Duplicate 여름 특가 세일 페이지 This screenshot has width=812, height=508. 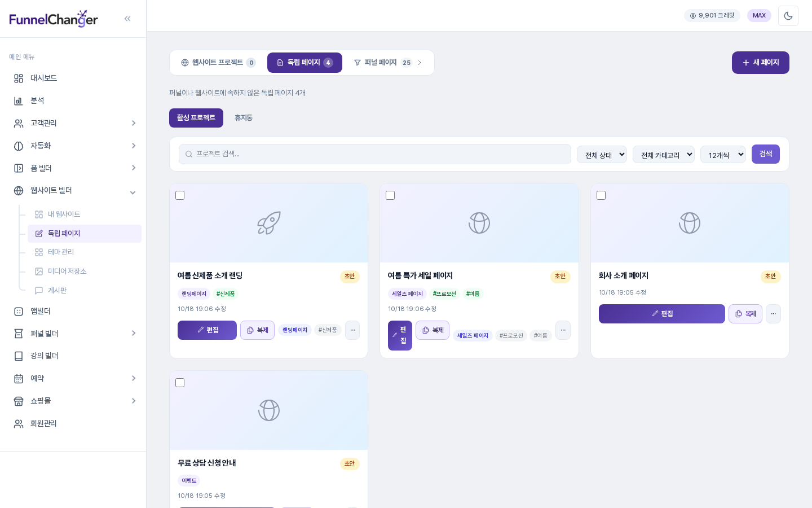[x=433, y=330]
